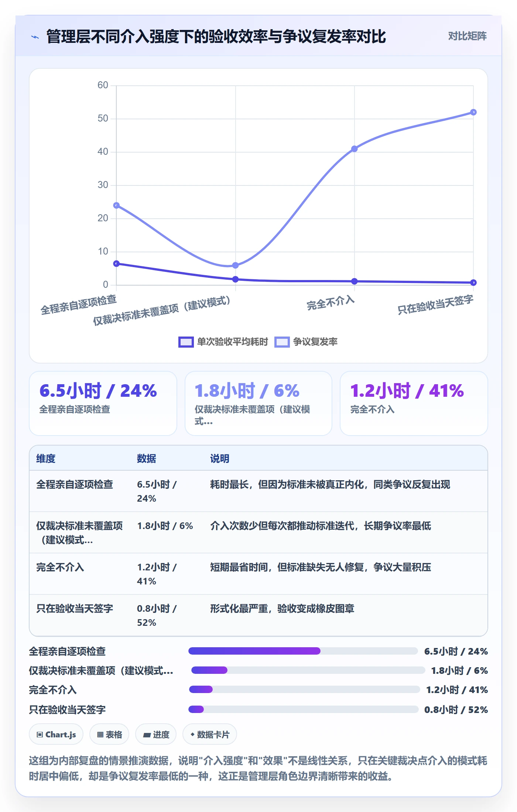Click the 数据卡片 tag

210,734
